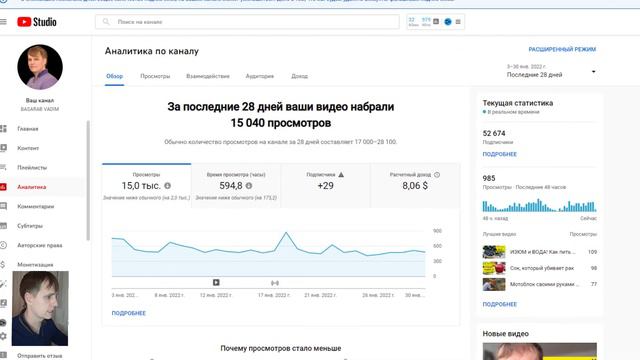Click the title ИЗЮМ и ВОДА! Как пить

point(543,252)
